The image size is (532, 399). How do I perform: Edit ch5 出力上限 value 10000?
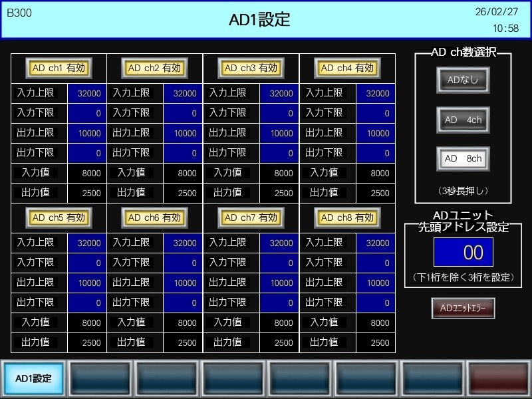[x=87, y=283]
